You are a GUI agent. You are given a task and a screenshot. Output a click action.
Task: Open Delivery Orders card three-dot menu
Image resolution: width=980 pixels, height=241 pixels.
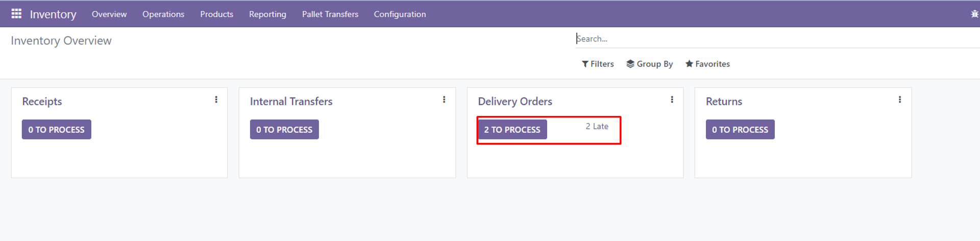(x=672, y=100)
